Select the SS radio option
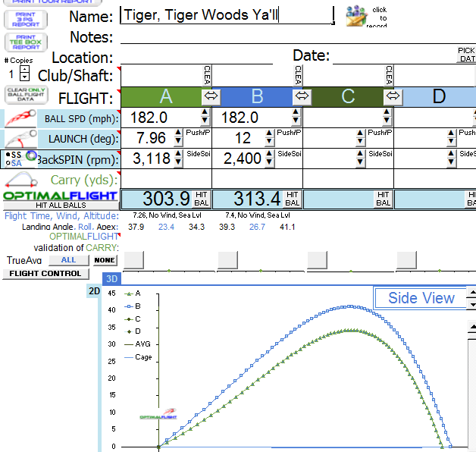Viewport: 476px width, 452px height. point(8,155)
